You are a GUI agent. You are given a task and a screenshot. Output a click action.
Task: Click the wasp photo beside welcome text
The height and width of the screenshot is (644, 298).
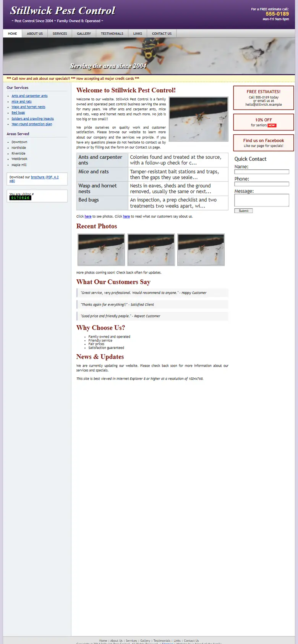click(199, 119)
